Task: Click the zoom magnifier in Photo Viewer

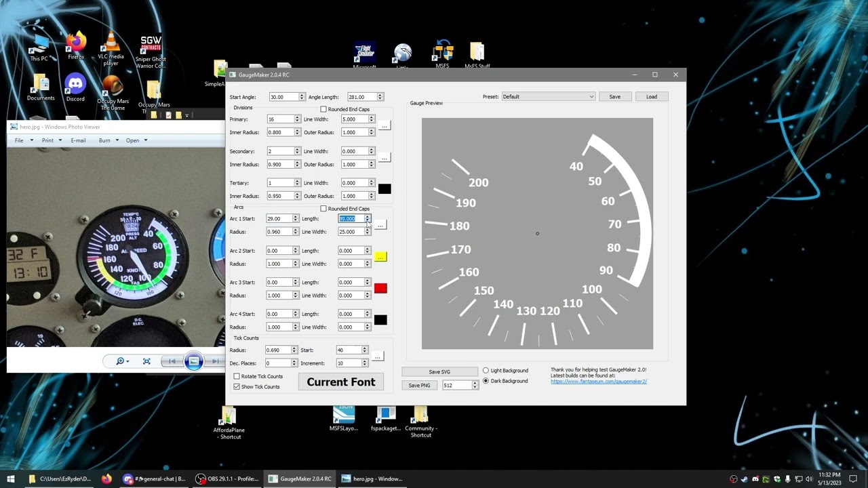Action: pyautogui.click(x=121, y=361)
